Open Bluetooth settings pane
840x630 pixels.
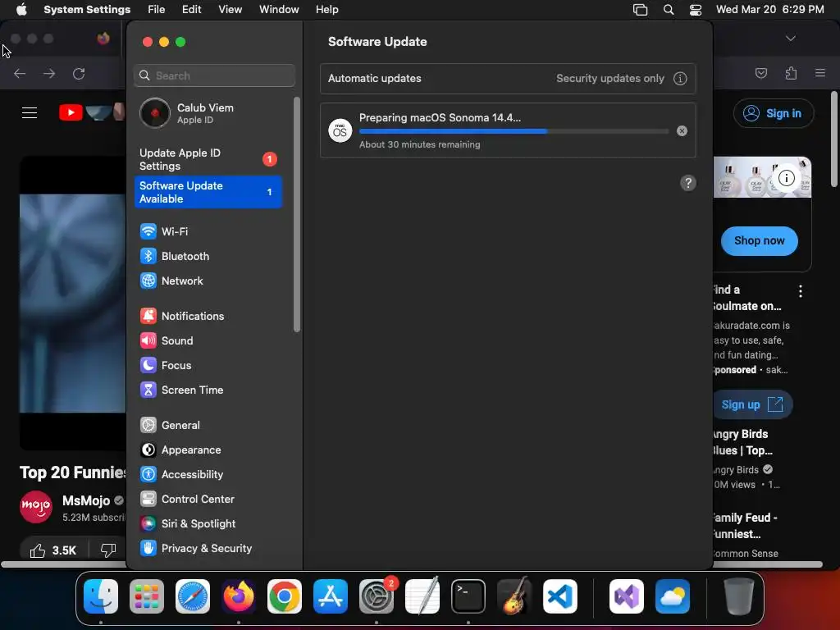208,256
